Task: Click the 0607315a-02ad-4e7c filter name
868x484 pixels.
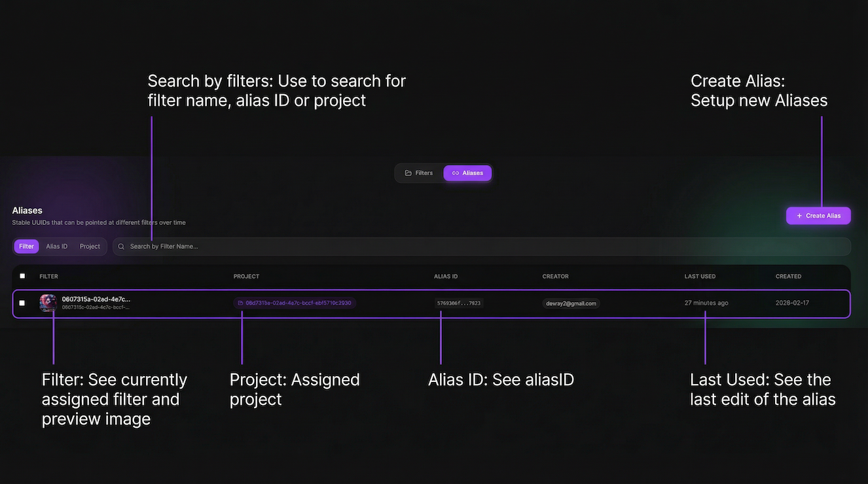Action: pyautogui.click(x=96, y=300)
